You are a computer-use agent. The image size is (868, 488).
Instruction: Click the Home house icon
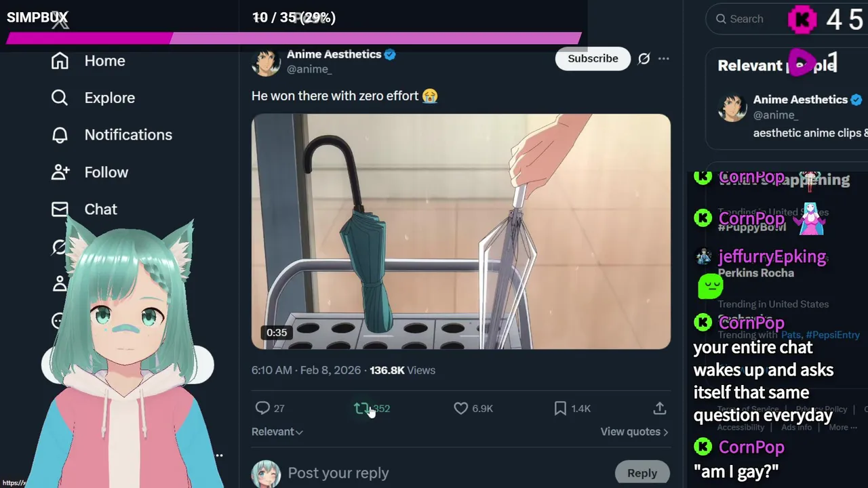click(60, 61)
